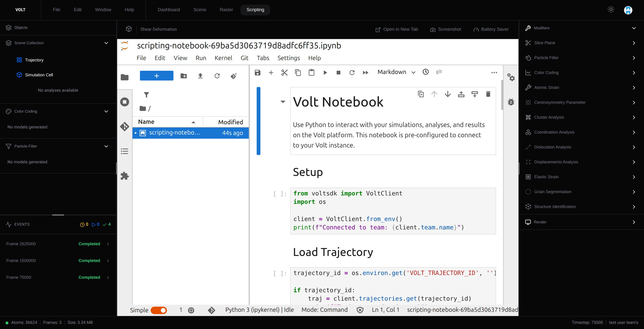644x329 pixels.
Task: Insert a cell below this cell icon
Action: coord(475,94)
